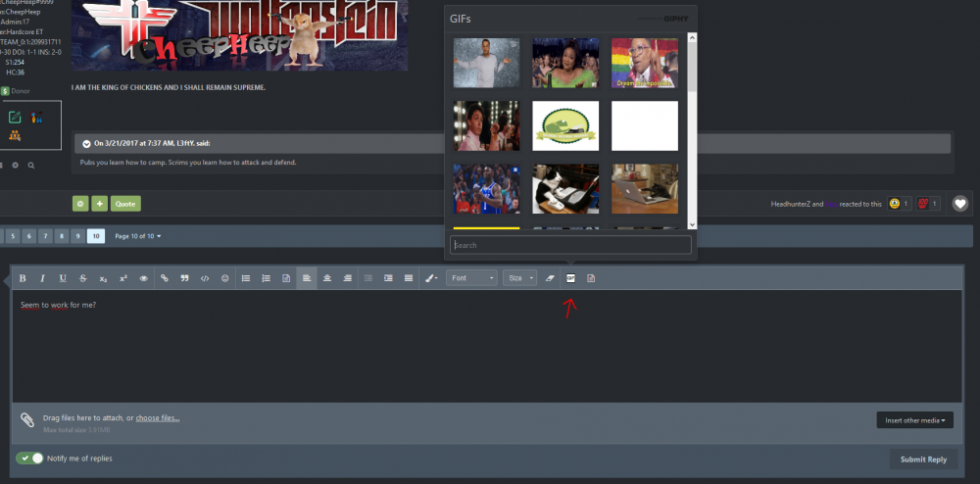Click the Donor badge
The image size is (980, 484).
tap(15, 91)
